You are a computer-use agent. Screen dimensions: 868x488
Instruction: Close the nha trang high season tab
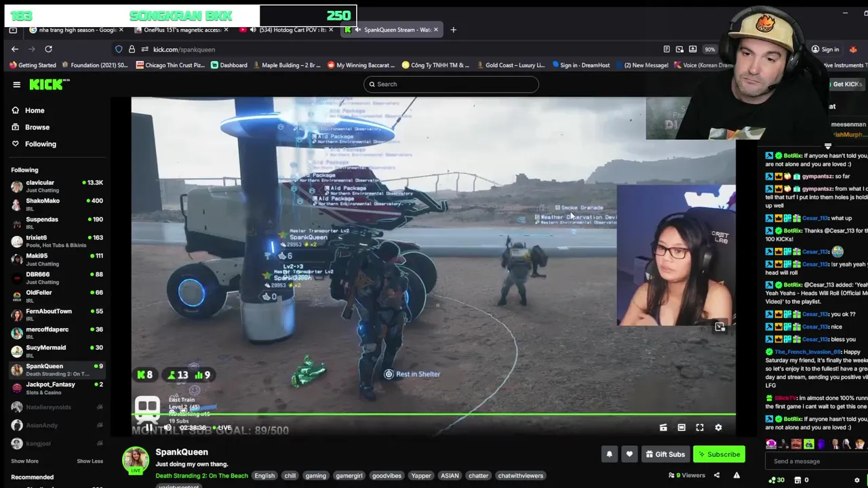pyautogui.click(x=121, y=30)
